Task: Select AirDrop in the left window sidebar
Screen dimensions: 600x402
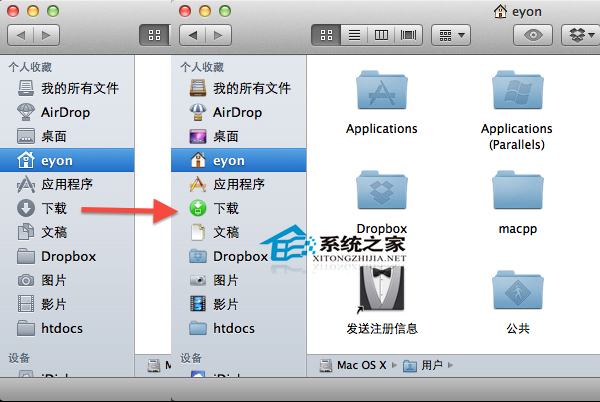Action: (x=67, y=112)
